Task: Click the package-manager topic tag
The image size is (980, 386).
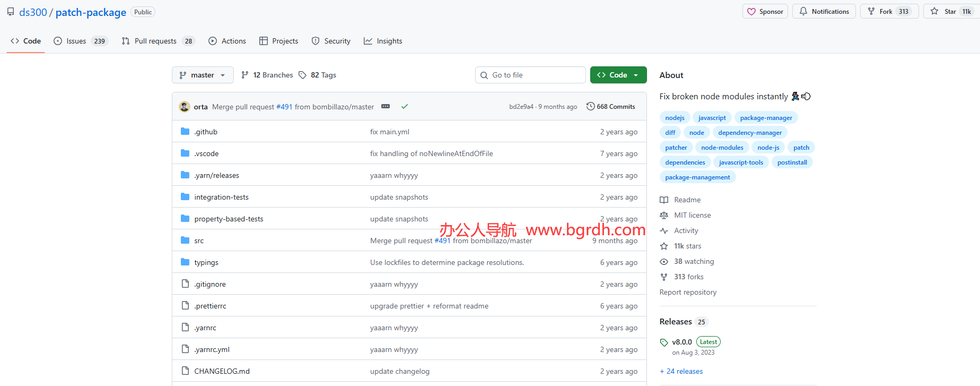Action: (766, 118)
